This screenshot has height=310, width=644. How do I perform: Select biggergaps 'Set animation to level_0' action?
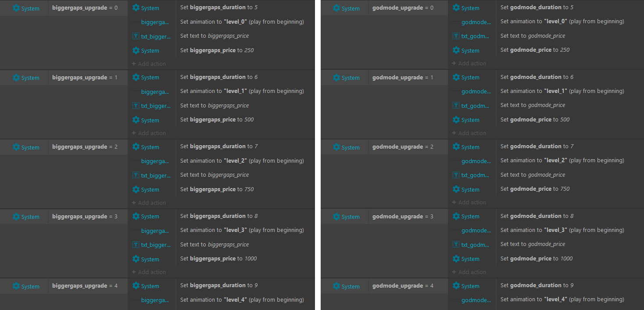[242, 22]
